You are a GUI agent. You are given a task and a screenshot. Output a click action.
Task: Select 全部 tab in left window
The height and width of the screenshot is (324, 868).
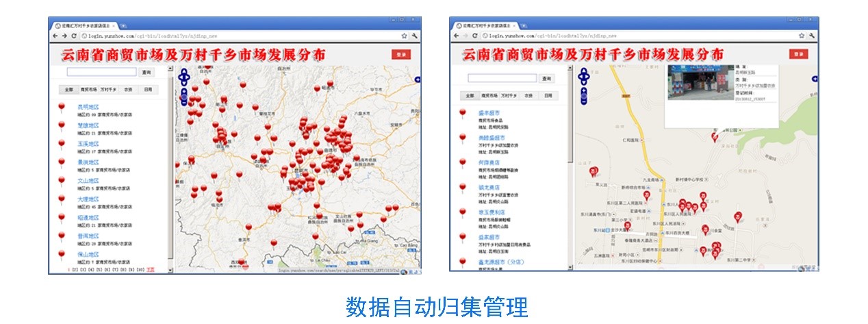point(68,90)
